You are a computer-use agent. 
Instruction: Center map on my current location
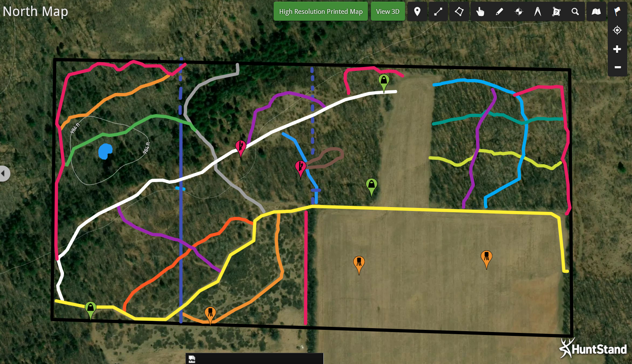pyautogui.click(x=617, y=30)
